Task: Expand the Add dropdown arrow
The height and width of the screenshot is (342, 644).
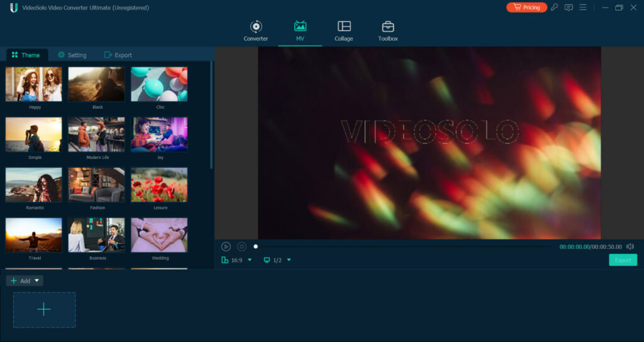Action: 37,281
